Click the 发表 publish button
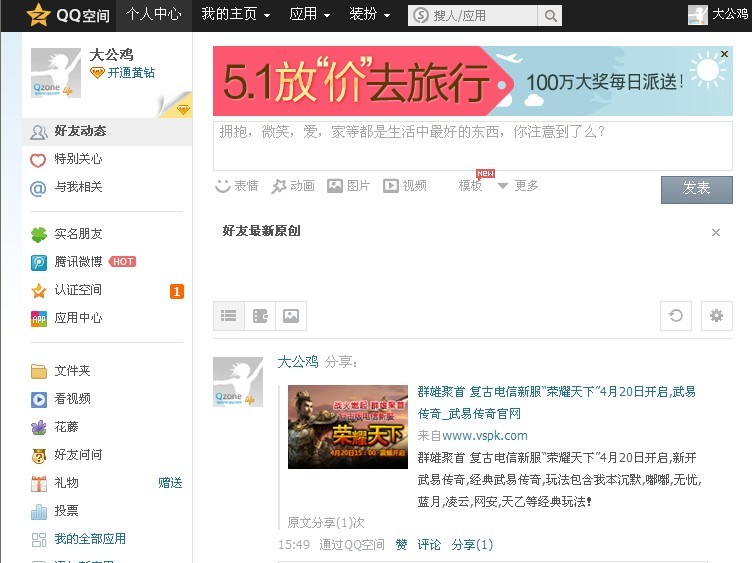 tap(696, 189)
